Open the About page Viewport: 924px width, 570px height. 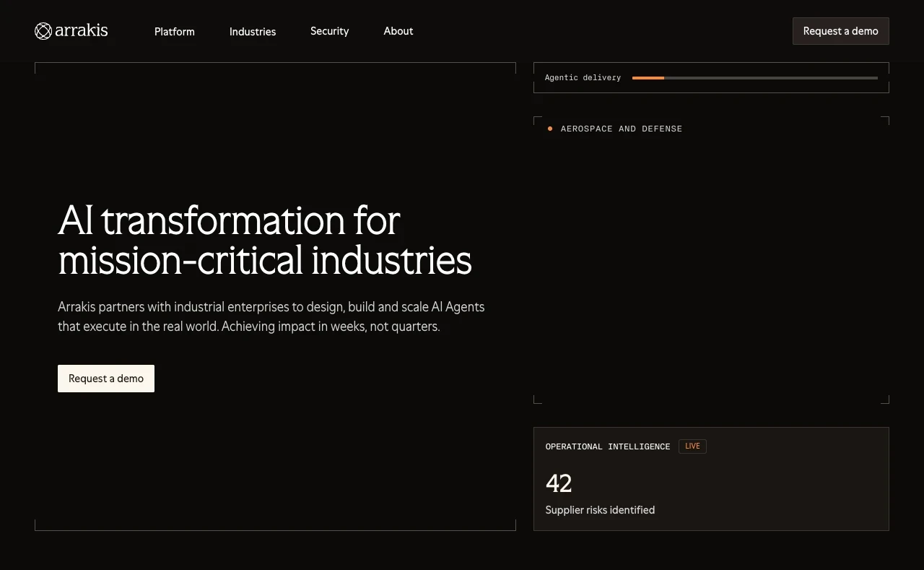pos(398,31)
